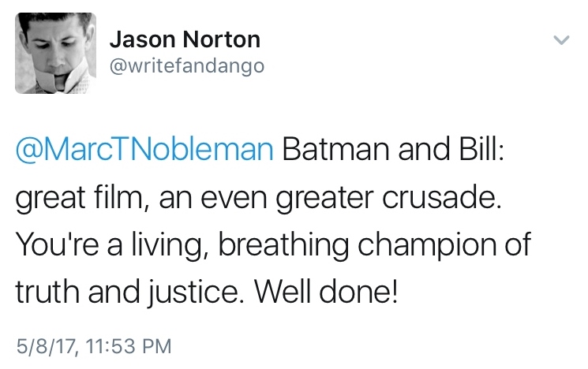Image resolution: width=588 pixels, height=369 pixels.
Task: Click Jason Norton's profile photo
Action: pyautogui.click(x=53, y=52)
